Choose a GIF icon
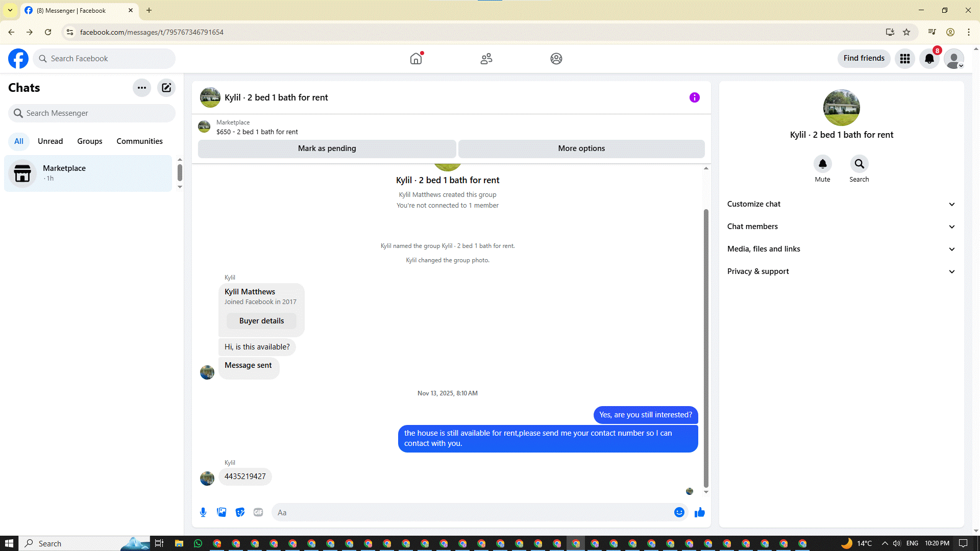 [x=258, y=512]
